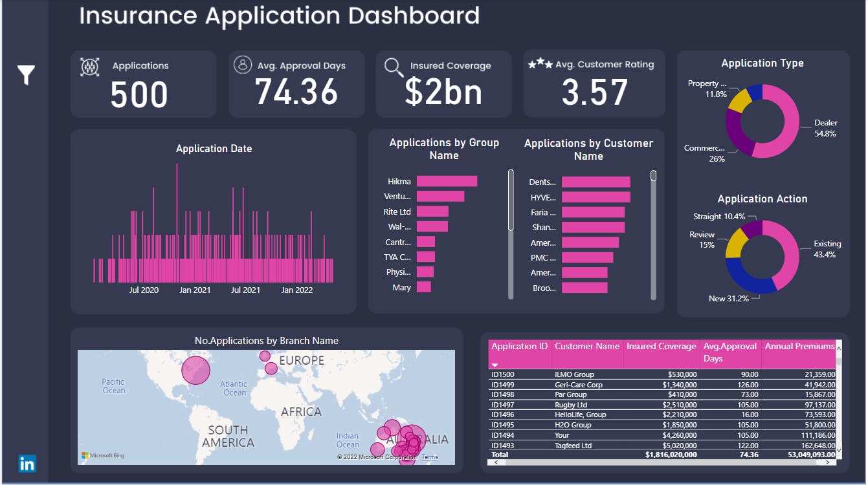Click the large North America bubble on the map
Screen dimensions: 868x485
click(195, 371)
